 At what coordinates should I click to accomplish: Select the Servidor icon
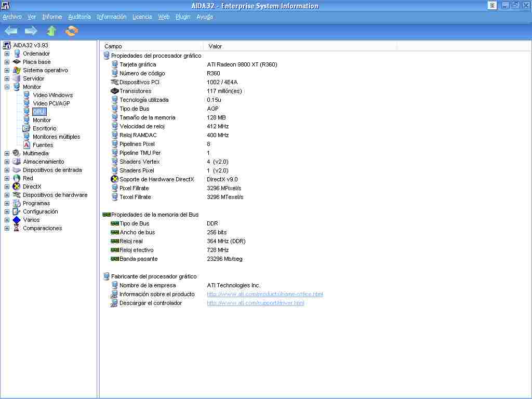coord(17,78)
